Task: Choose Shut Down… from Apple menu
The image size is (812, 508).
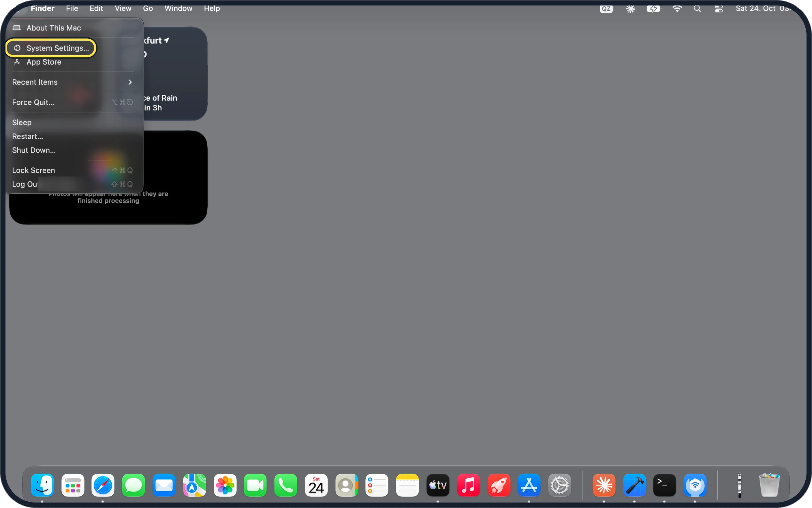Action: [73, 150]
